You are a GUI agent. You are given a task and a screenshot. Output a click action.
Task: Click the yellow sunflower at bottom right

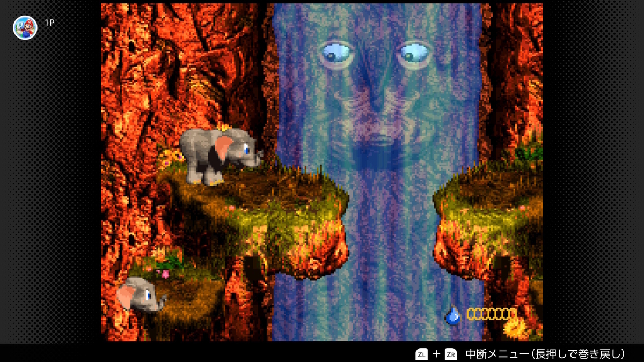click(x=516, y=327)
